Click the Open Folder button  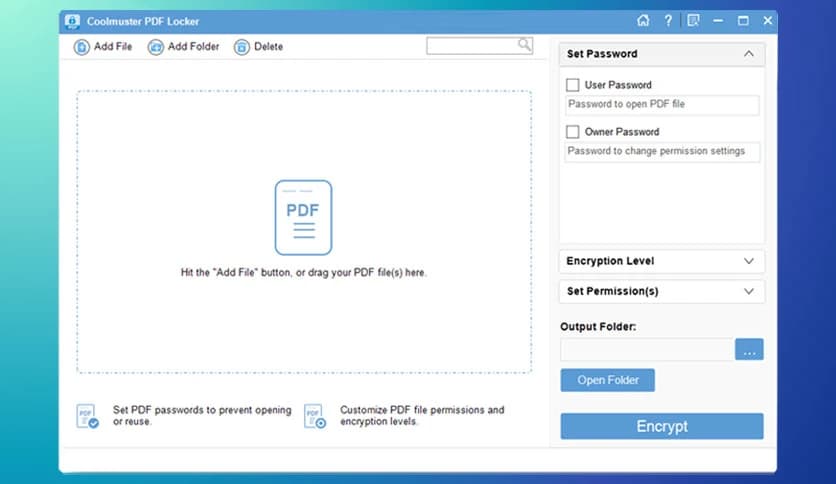coord(607,380)
